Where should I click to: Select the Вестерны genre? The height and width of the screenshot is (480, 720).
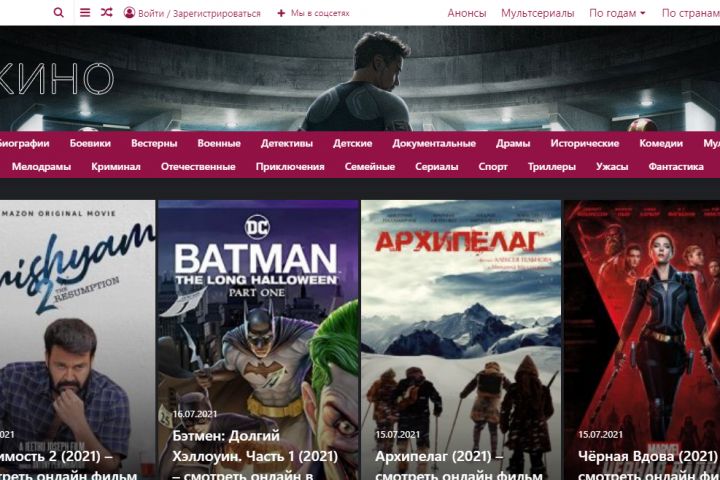coord(154,143)
